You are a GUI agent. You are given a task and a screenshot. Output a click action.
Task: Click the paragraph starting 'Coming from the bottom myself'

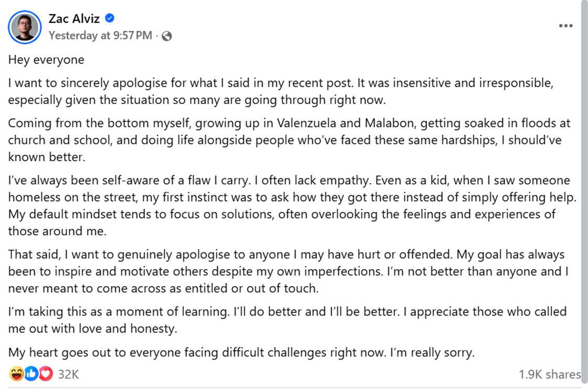289,140
